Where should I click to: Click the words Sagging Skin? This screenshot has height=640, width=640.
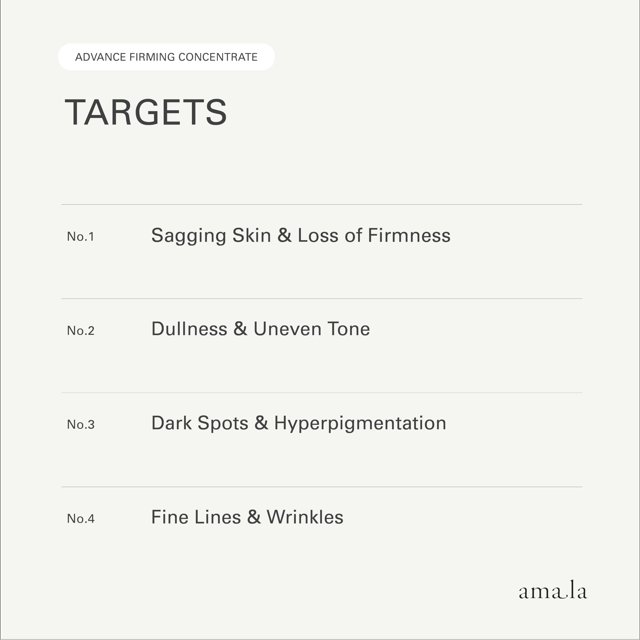coord(211,236)
